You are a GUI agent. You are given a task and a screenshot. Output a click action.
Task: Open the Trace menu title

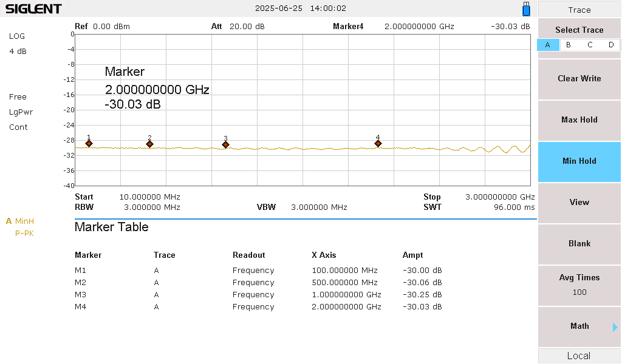coord(578,10)
